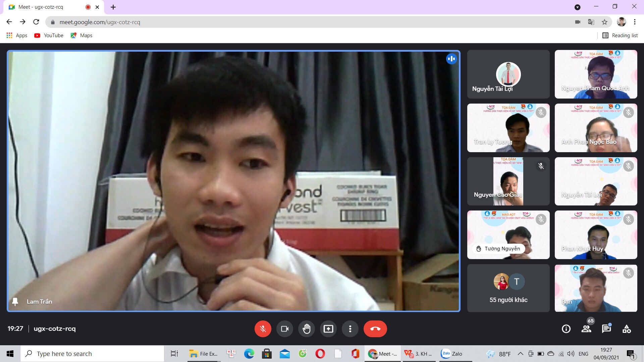Open Task View on taskbar
644x362 pixels.
tap(174, 354)
